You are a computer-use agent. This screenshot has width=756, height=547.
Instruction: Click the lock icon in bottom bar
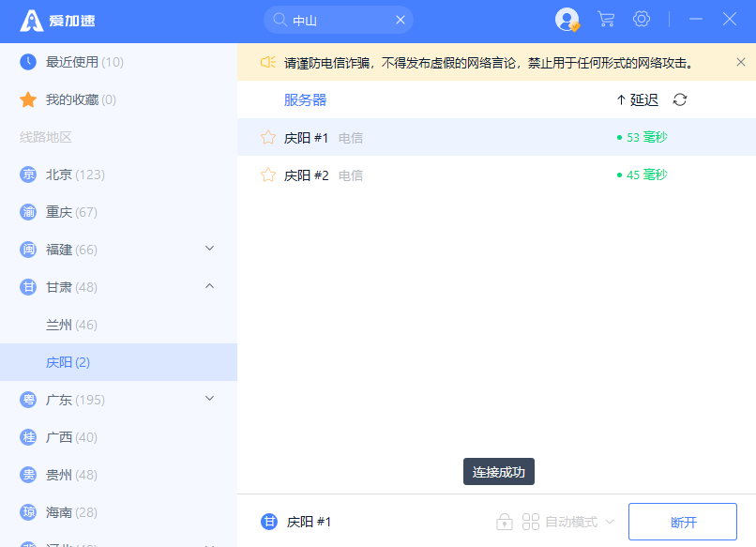coord(505,522)
